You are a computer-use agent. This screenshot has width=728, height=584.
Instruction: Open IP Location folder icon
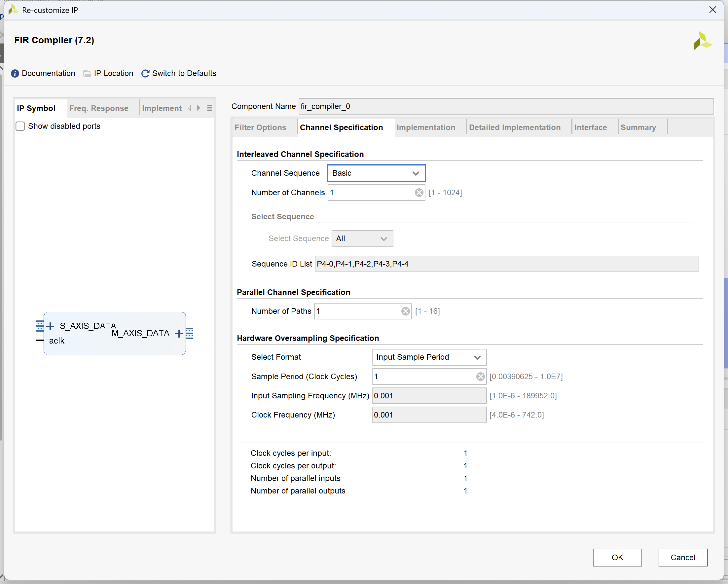[x=87, y=74]
